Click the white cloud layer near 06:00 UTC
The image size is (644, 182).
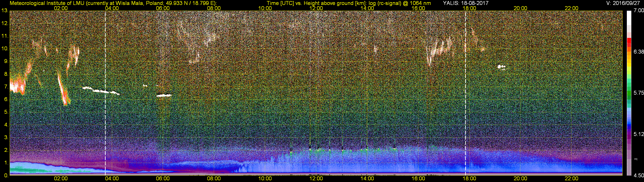[164, 95]
